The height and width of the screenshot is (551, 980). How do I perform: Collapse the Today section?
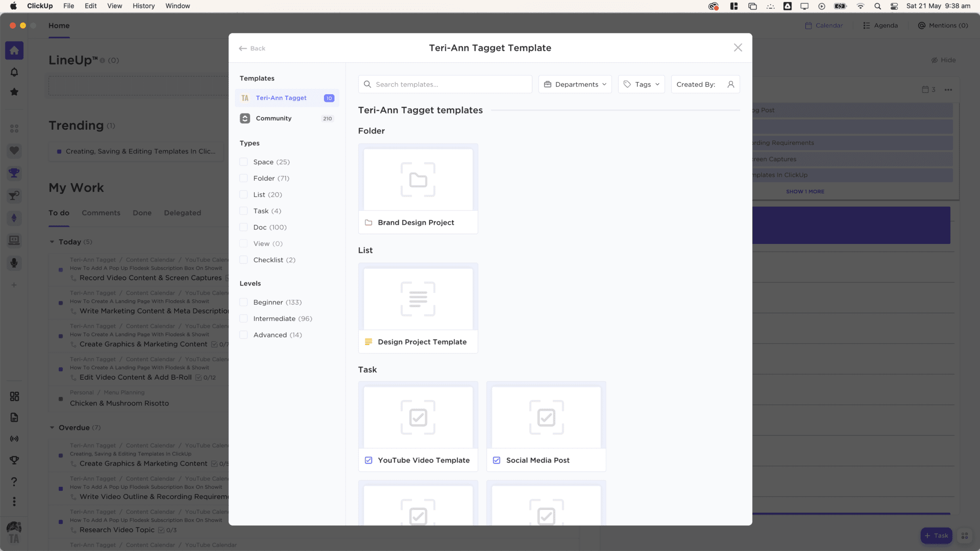tap(53, 242)
